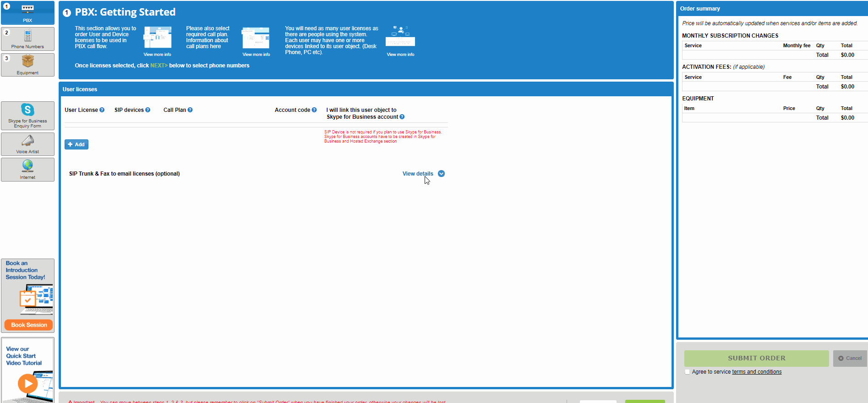Open the Internet section
The image size is (868, 403).
click(x=27, y=170)
